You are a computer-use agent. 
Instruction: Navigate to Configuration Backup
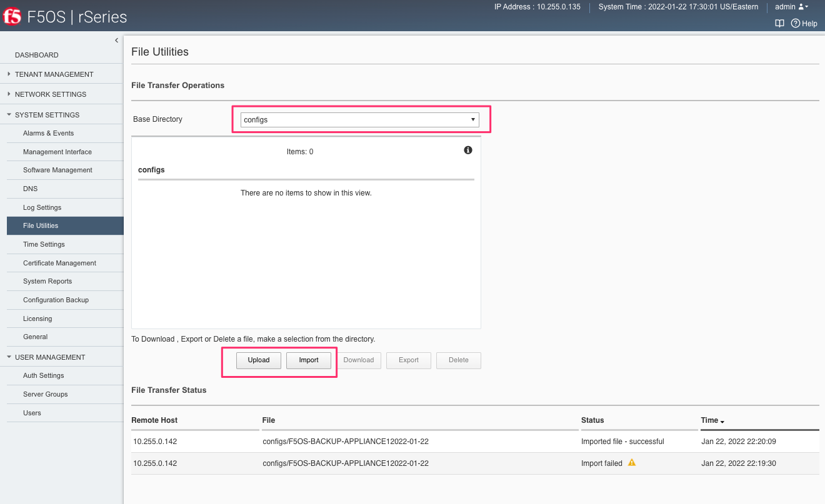65,300
